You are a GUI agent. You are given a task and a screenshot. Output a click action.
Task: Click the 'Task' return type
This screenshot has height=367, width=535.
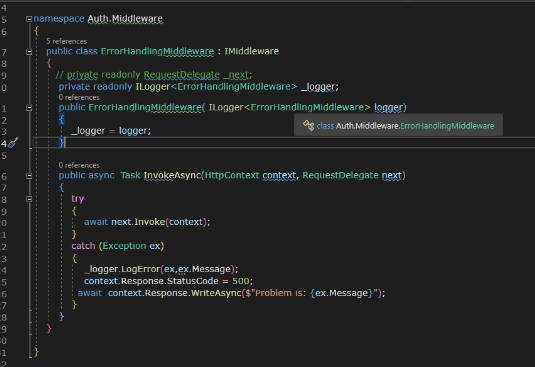pos(130,175)
